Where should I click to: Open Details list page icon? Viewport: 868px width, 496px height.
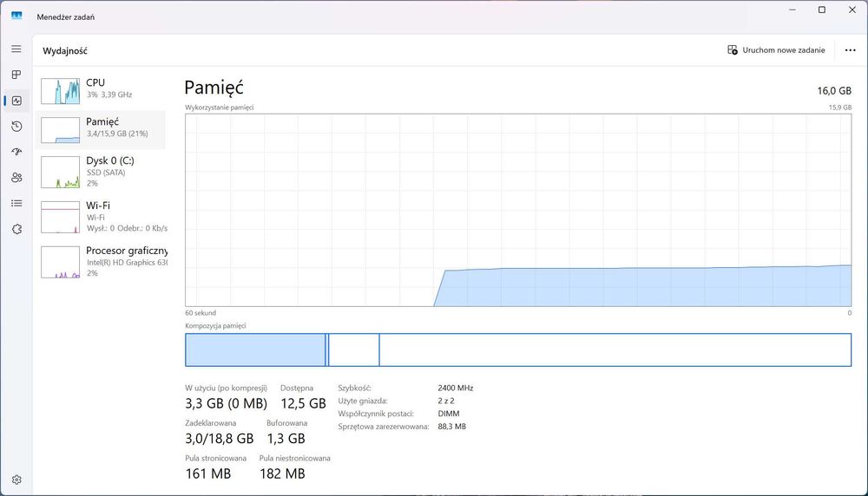[16, 204]
